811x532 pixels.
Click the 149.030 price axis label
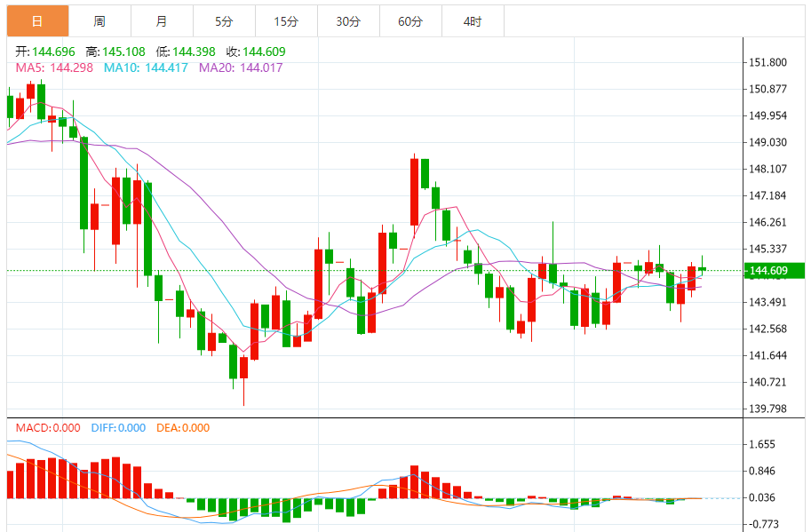coord(768,142)
